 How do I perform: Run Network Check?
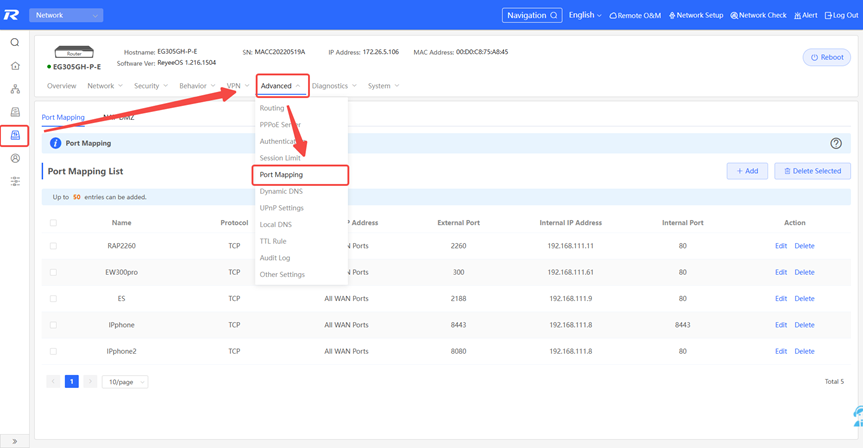pos(758,15)
